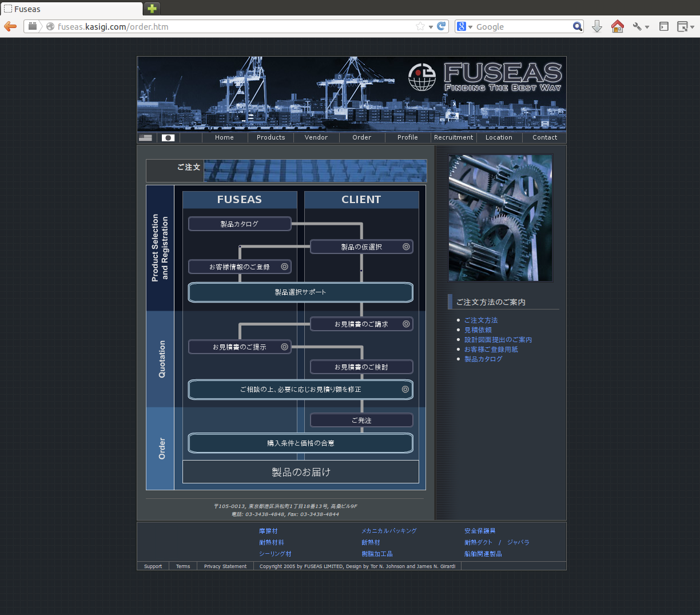Reload the page with the refresh icon
Image resolution: width=700 pixels, height=615 pixels.
tap(442, 26)
